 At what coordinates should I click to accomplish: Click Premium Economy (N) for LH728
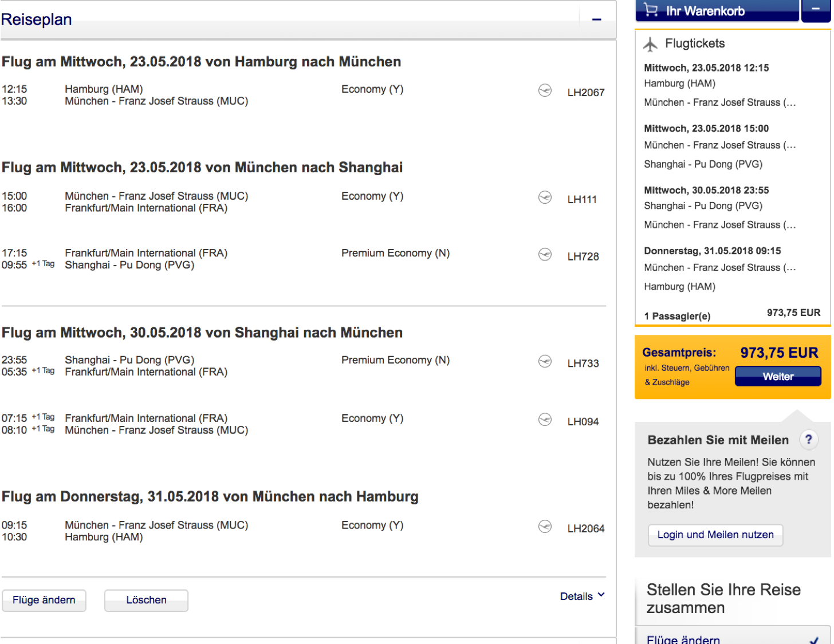[x=396, y=253]
